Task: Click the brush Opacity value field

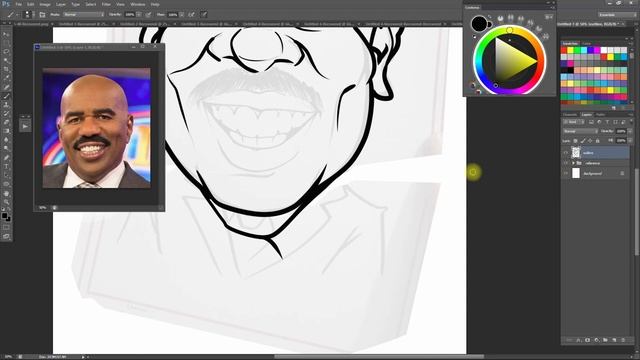Action: [130, 15]
